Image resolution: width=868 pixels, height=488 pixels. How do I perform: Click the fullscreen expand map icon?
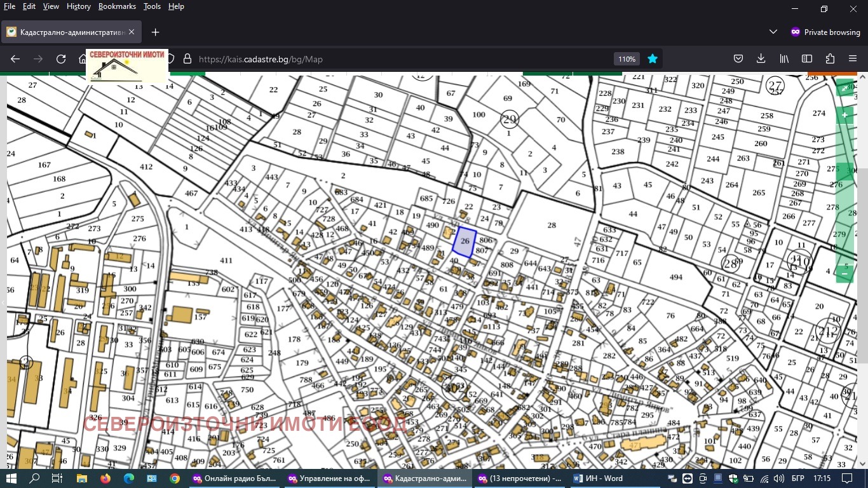[844, 88]
